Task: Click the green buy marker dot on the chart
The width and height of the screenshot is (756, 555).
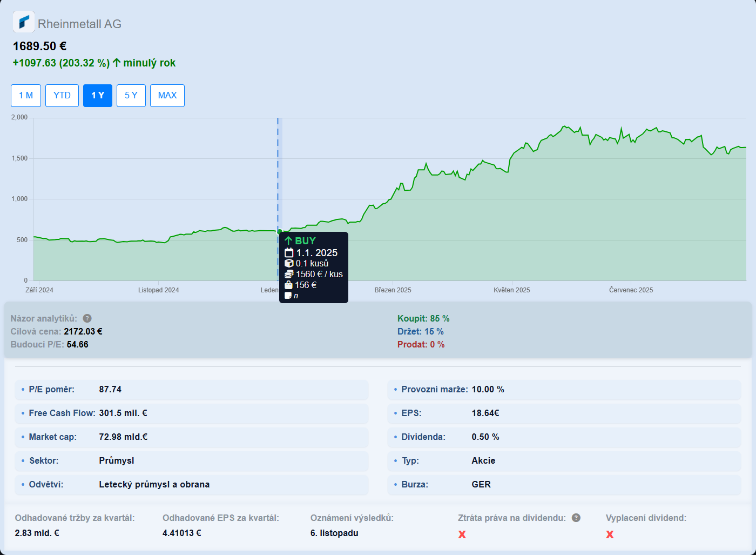Action: (280, 231)
